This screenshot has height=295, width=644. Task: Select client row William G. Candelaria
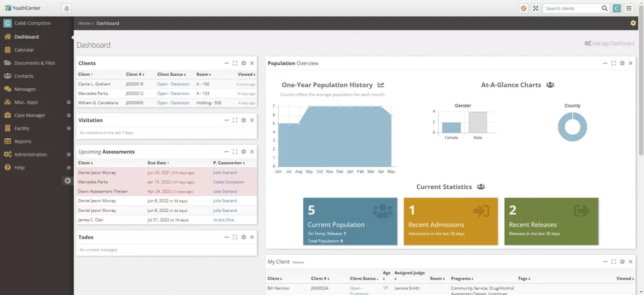167,103
